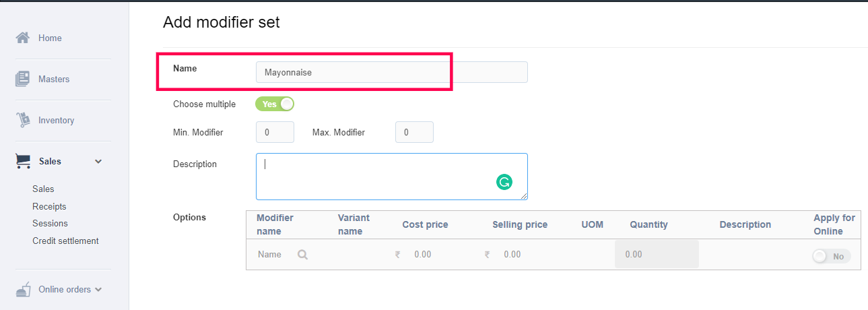Click the green Grammarly icon in Description
Viewport: 868px width, 310px height.
pos(504,181)
